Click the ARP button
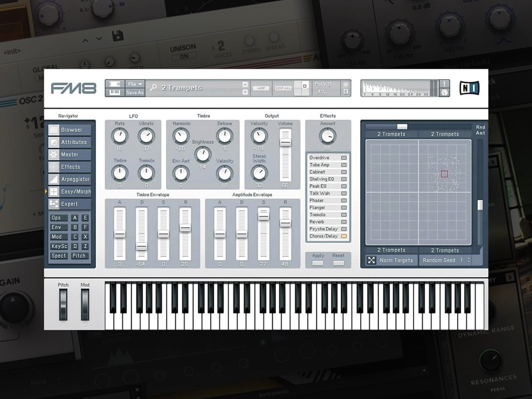Viewport: 532px width, 399px height. click(x=261, y=88)
